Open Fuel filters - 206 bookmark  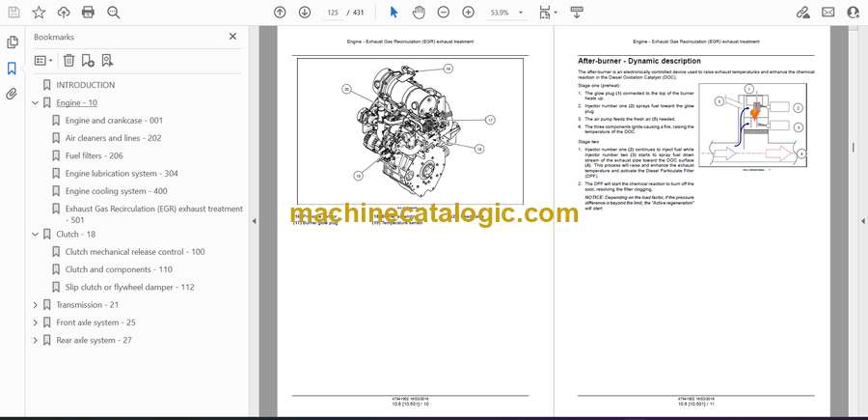pos(95,155)
